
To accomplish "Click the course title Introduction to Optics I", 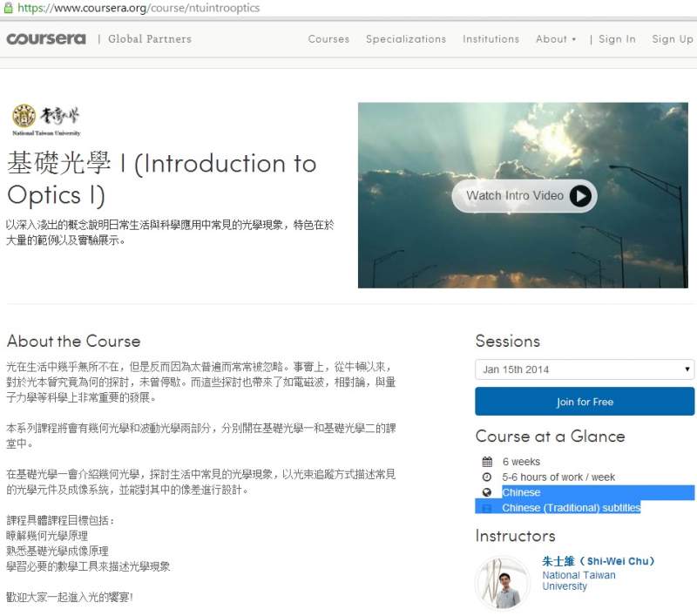I will [162, 179].
